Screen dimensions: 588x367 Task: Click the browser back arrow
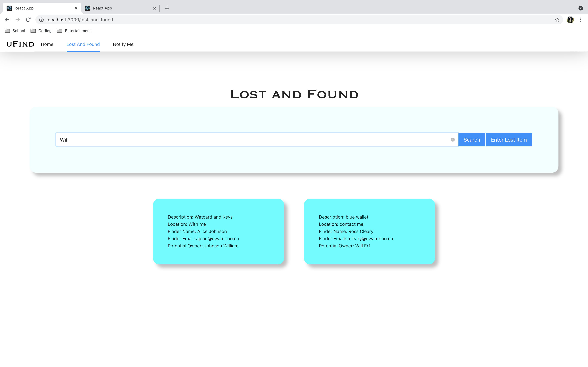(x=7, y=20)
